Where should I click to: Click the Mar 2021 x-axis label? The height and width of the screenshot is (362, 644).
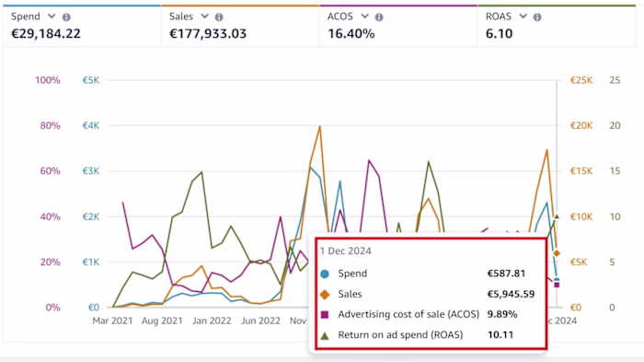[112, 321]
